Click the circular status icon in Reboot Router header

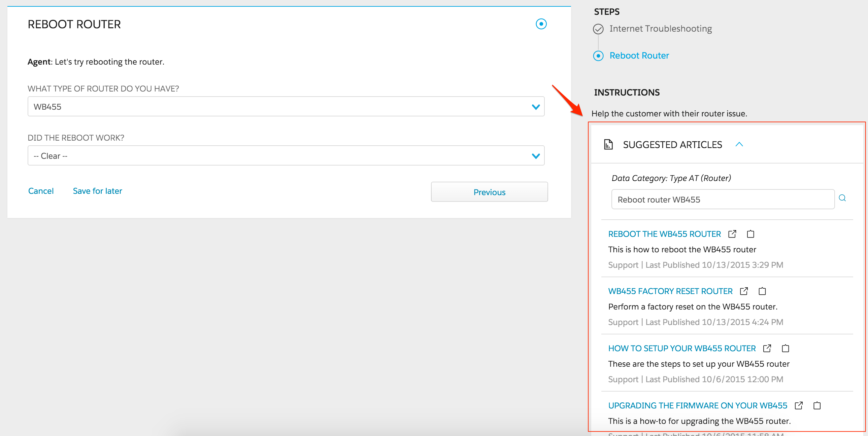541,24
